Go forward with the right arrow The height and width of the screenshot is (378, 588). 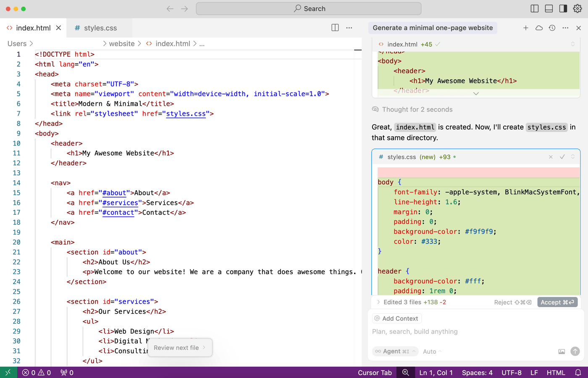[x=184, y=8]
